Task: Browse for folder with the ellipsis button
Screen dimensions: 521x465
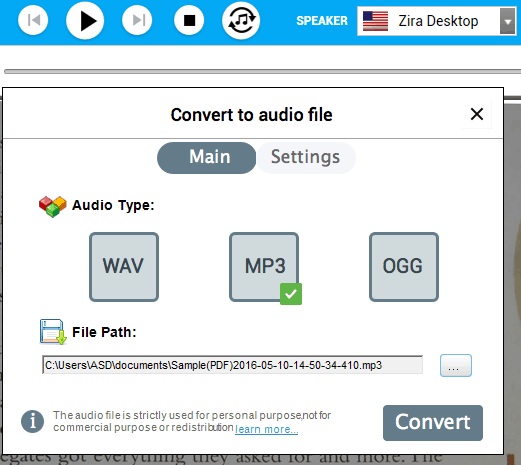Action: coord(456,366)
